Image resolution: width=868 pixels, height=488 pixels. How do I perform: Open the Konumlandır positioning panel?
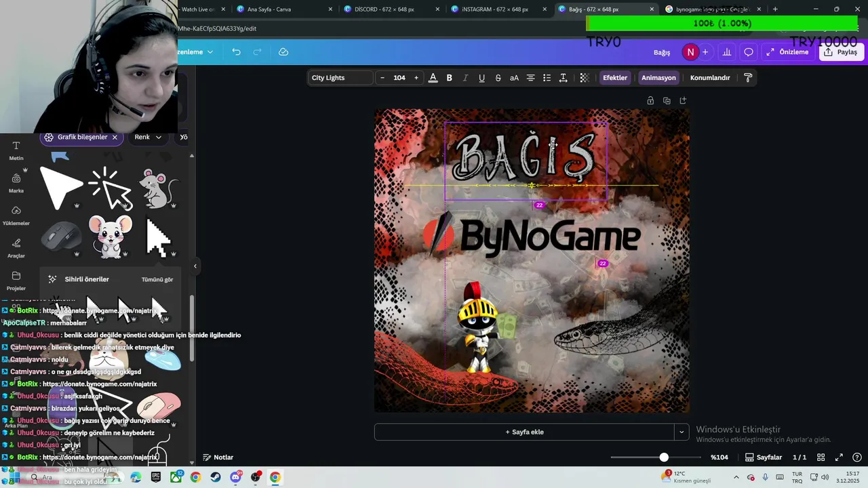[710, 78]
